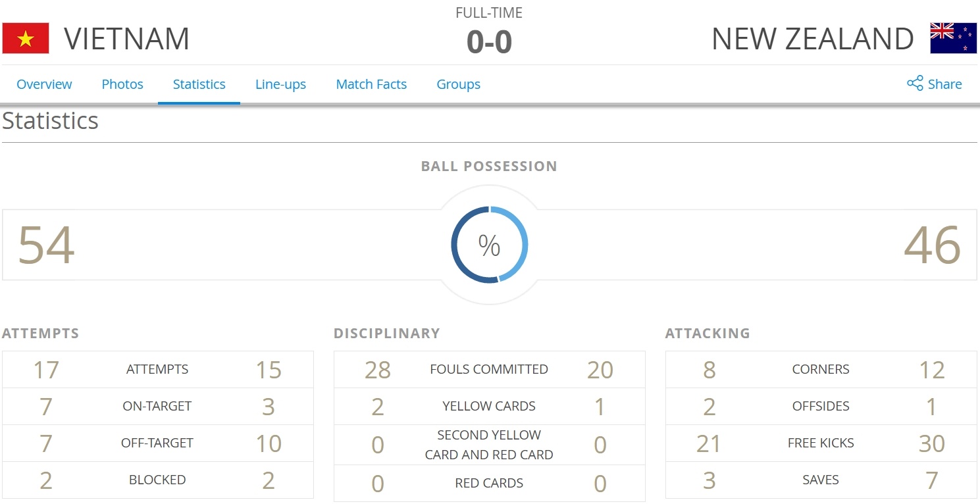Click the VIETNAM team name

tap(126, 39)
